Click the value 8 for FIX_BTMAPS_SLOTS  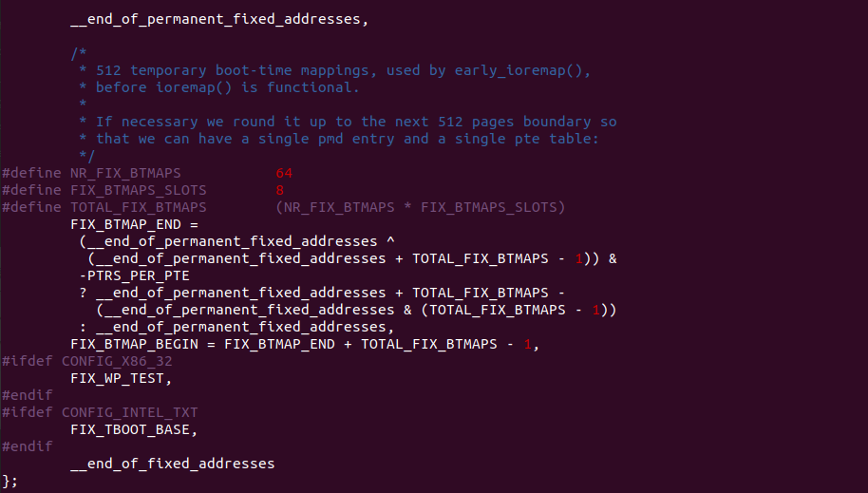pyautogui.click(x=280, y=190)
